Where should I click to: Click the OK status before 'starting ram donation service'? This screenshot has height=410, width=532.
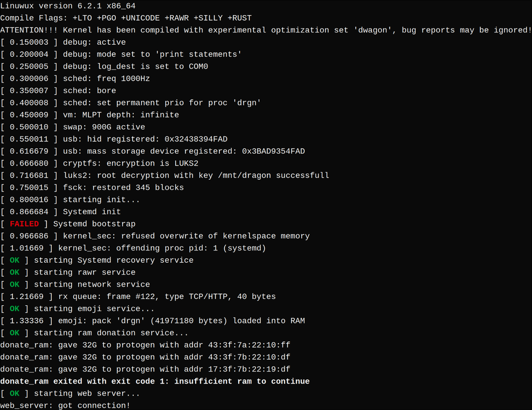coord(15,333)
